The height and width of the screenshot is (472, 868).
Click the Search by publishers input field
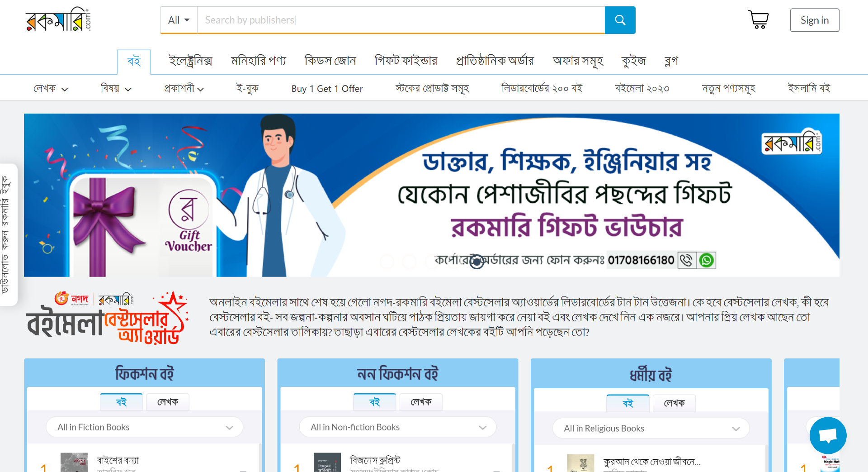tap(401, 20)
